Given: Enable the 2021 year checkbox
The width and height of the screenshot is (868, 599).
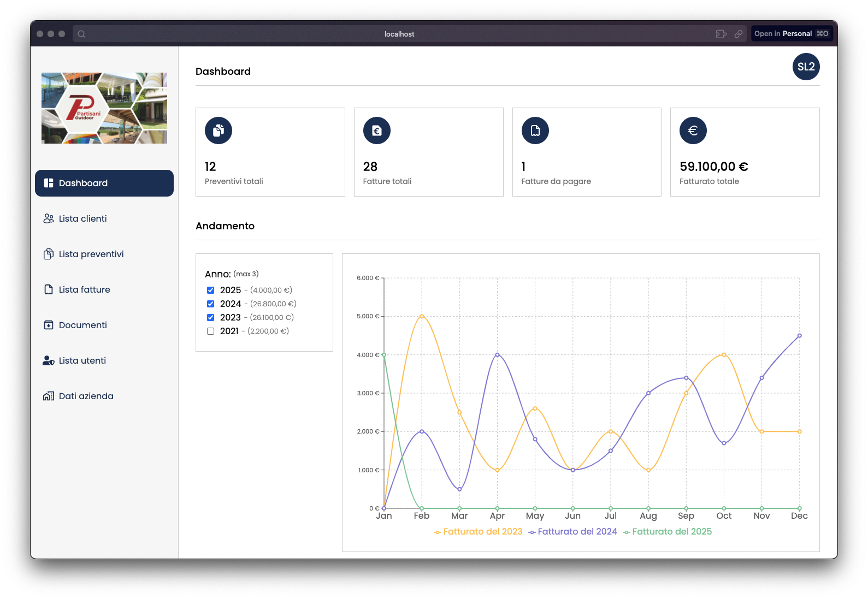Looking at the screenshot, I should click(x=210, y=331).
